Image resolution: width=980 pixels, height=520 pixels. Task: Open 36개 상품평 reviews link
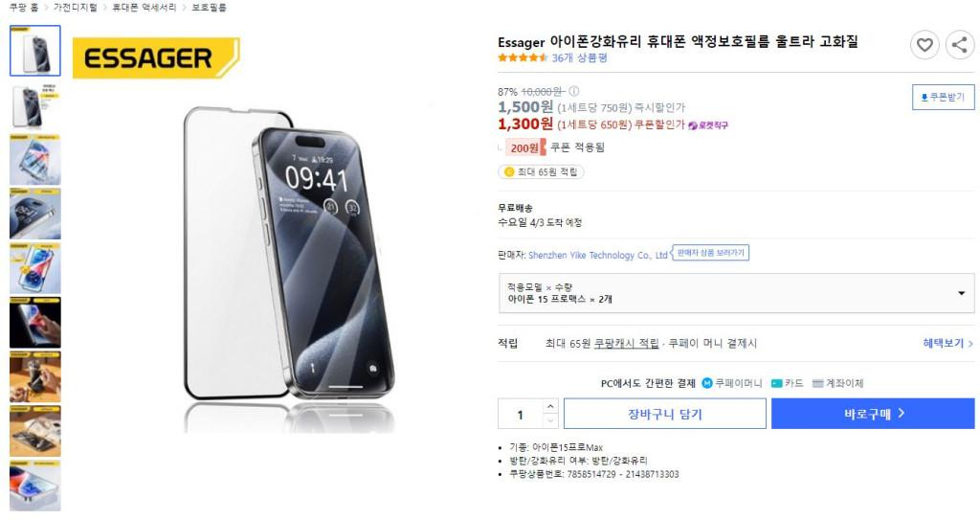(x=579, y=57)
